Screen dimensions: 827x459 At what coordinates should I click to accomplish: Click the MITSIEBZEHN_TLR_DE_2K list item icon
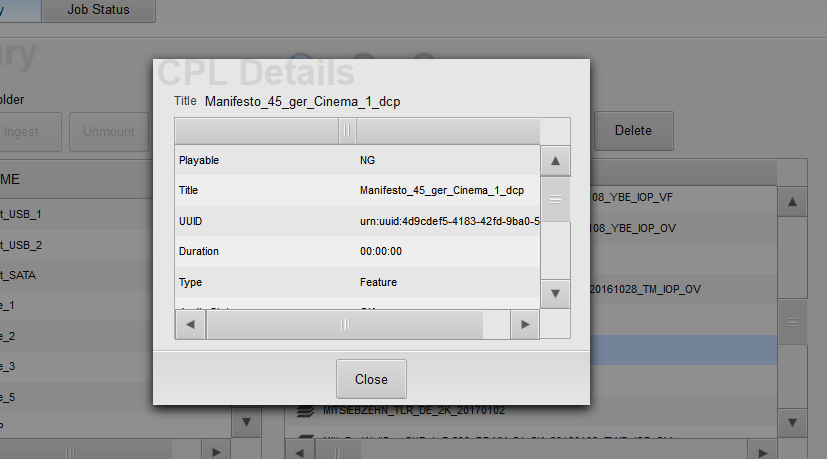pos(307,410)
